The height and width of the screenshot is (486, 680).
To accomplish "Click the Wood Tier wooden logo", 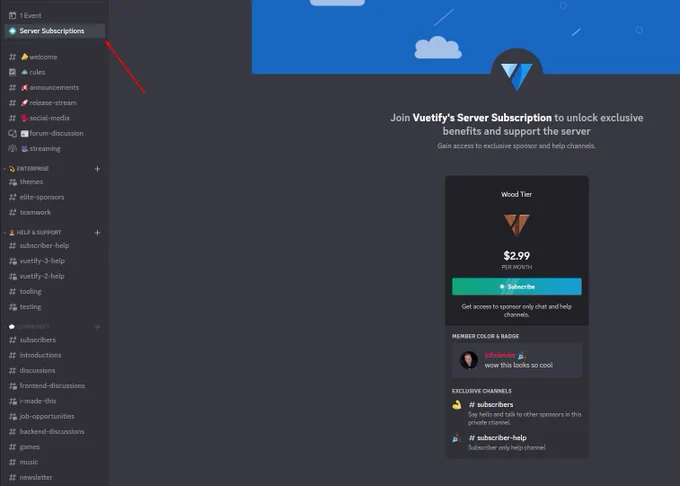I will pos(517,225).
